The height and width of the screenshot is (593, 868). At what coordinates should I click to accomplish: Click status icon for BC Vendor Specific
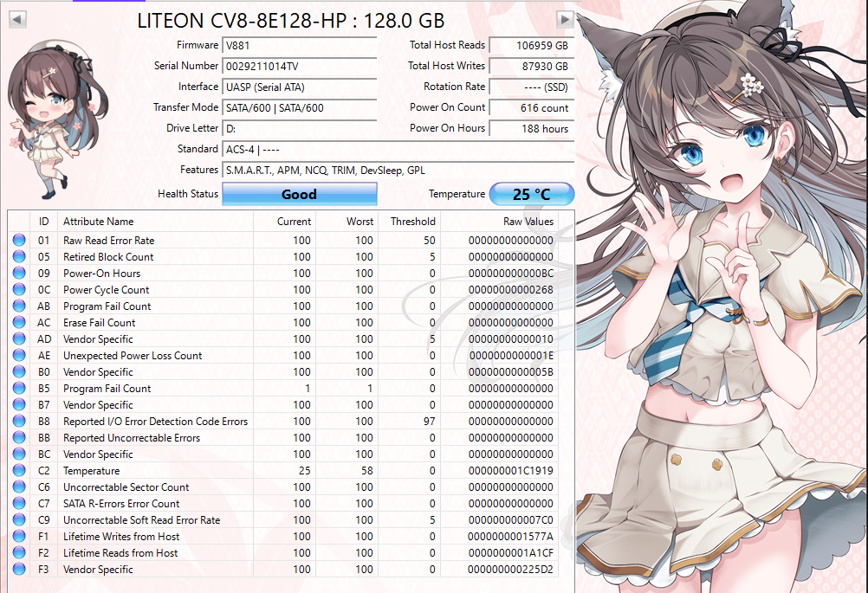(x=19, y=454)
